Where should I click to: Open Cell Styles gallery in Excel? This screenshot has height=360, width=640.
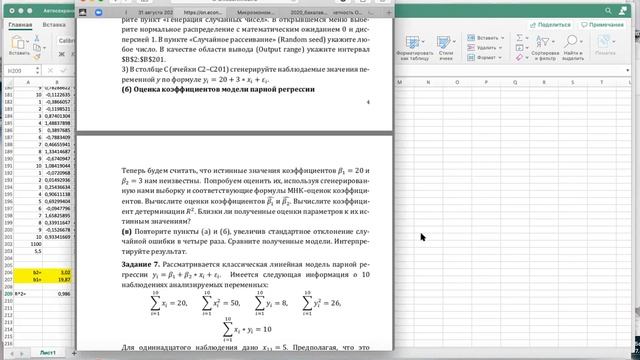(x=443, y=43)
